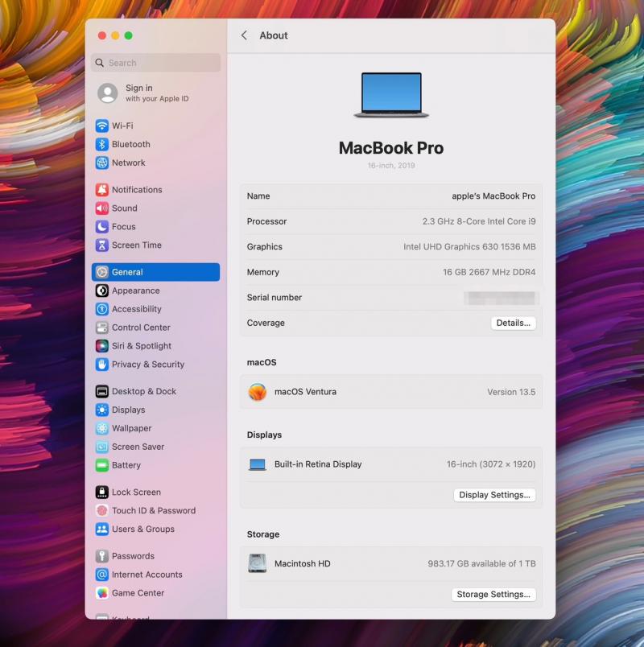Viewport: 644px width, 647px height.
Task: Open Control Center icon
Action: [102, 328]
